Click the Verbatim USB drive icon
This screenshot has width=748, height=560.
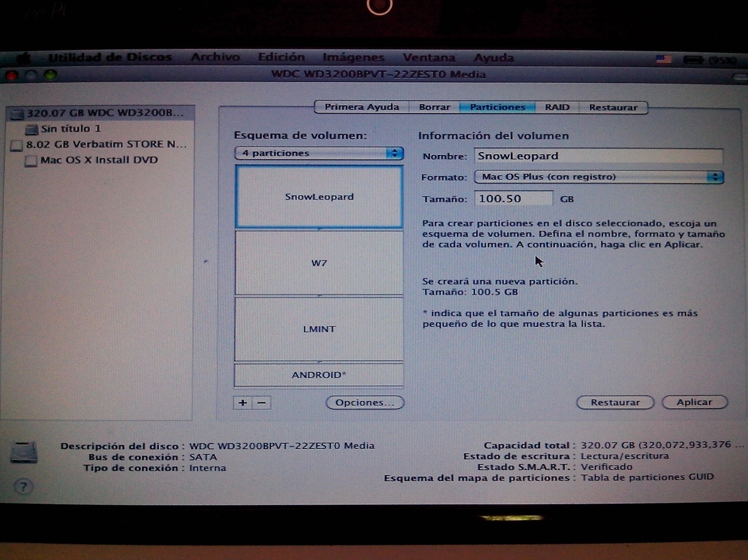point(17,145)
